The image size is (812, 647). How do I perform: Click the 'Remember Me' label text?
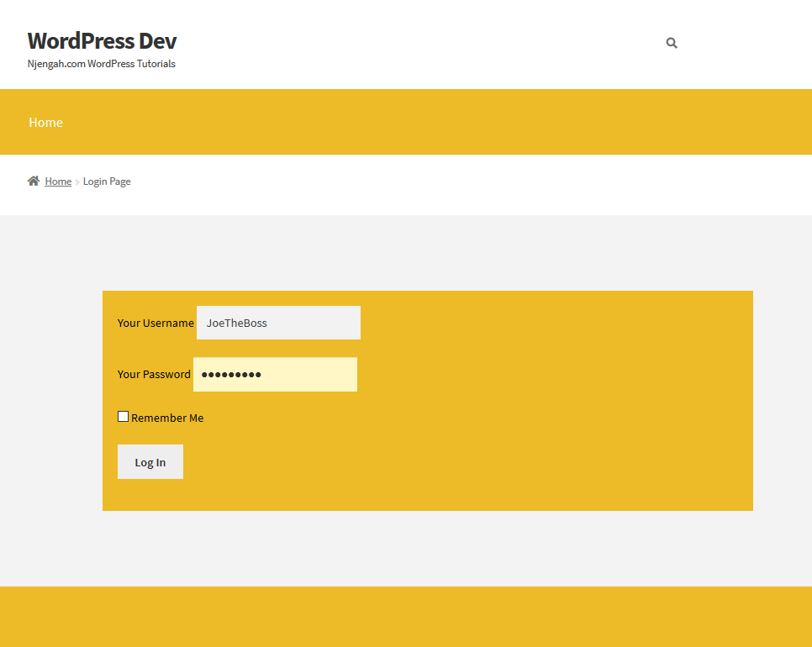tap(167, 418)
